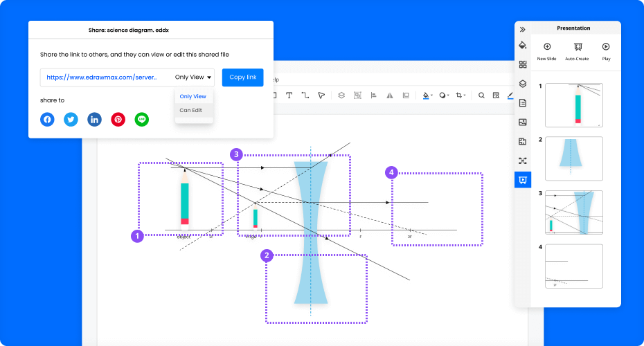
Task: Open the Layers panel in sidebar
Action: [522, 84]
